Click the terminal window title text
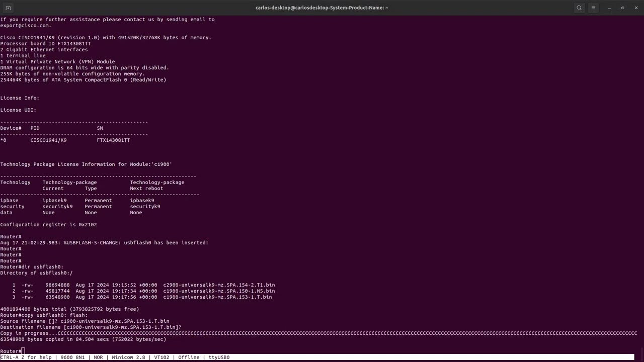 pos(321,8)
